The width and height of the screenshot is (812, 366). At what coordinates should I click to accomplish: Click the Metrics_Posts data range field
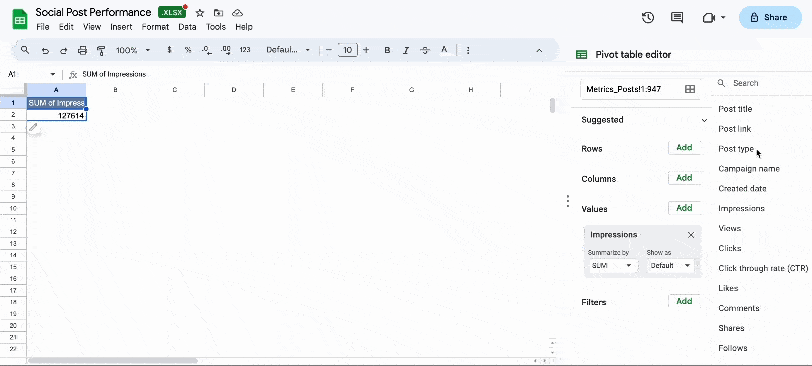tap(640, 89)
